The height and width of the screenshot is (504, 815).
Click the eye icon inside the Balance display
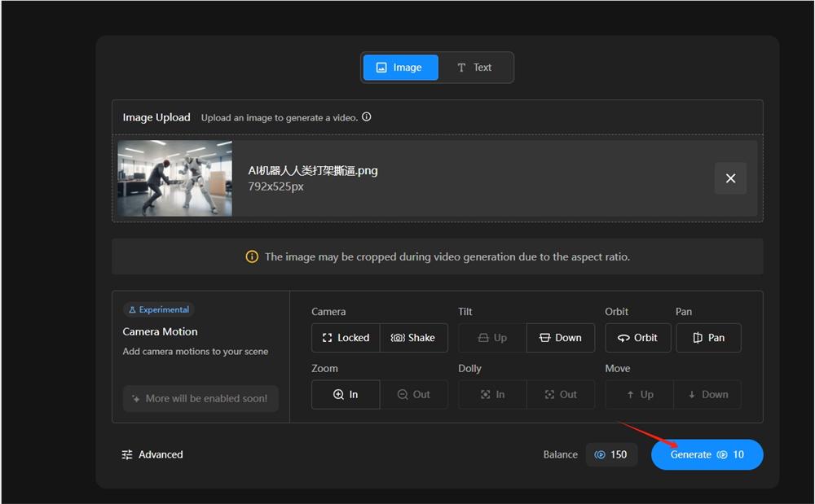[601, 455]
